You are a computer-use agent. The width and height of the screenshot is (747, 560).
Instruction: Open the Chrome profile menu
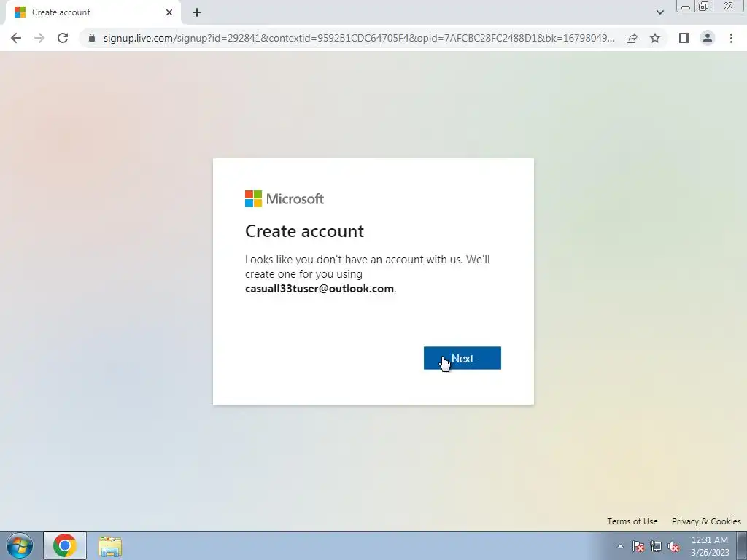point(708,38)
